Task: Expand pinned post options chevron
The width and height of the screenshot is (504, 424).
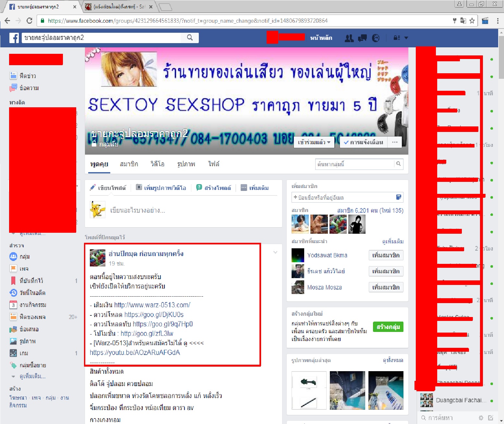Action: pos(275,252)
